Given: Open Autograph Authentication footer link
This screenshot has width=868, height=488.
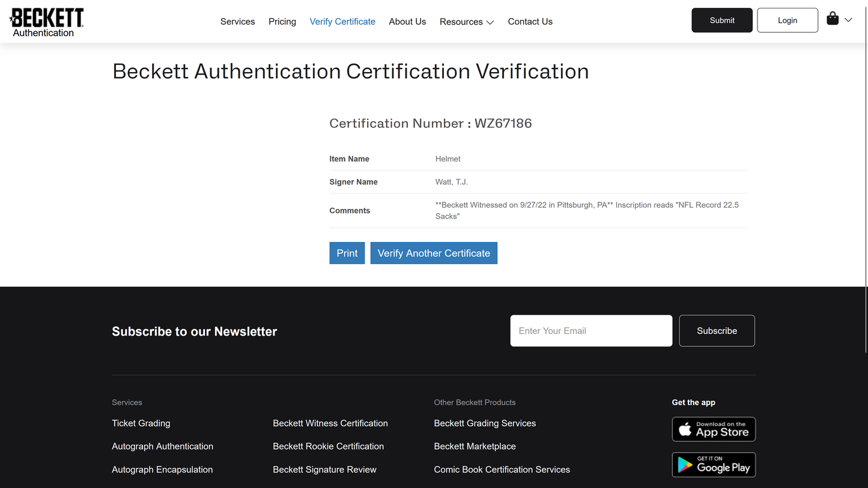Looking at the screenshot, I should pyautogui.click(x=163, y=446).
